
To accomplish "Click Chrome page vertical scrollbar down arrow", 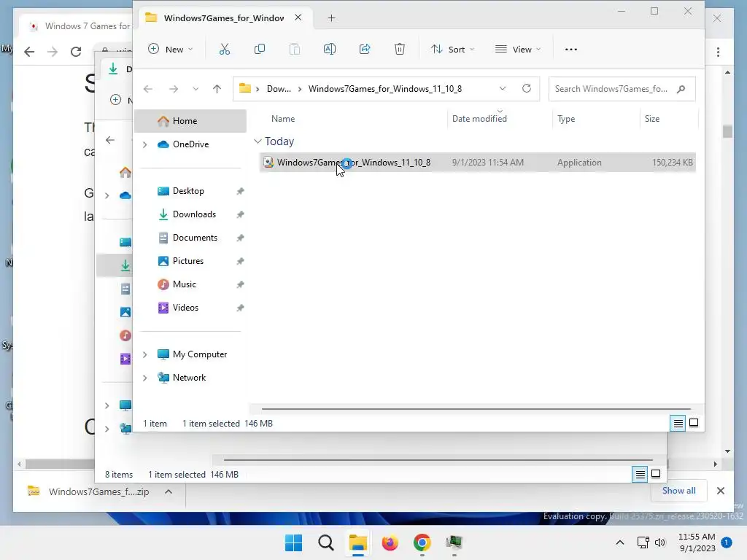I will (727, 451).
